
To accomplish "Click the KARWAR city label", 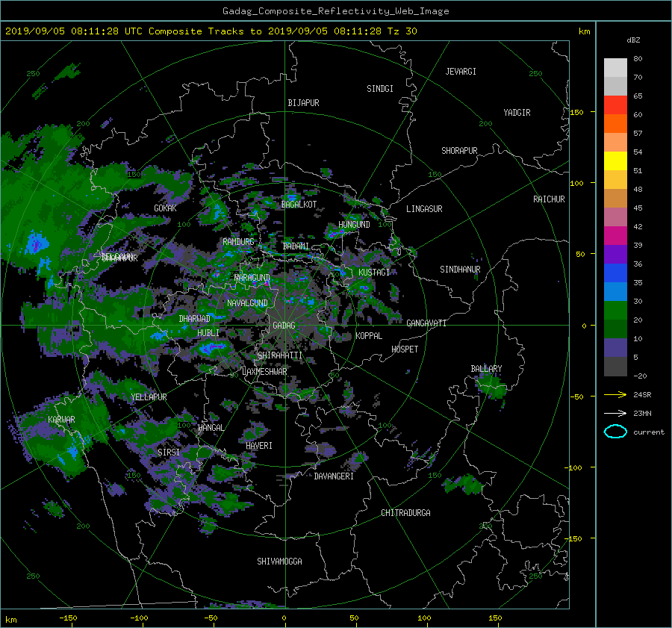I will pyautogui.click(x=61, y=419).
